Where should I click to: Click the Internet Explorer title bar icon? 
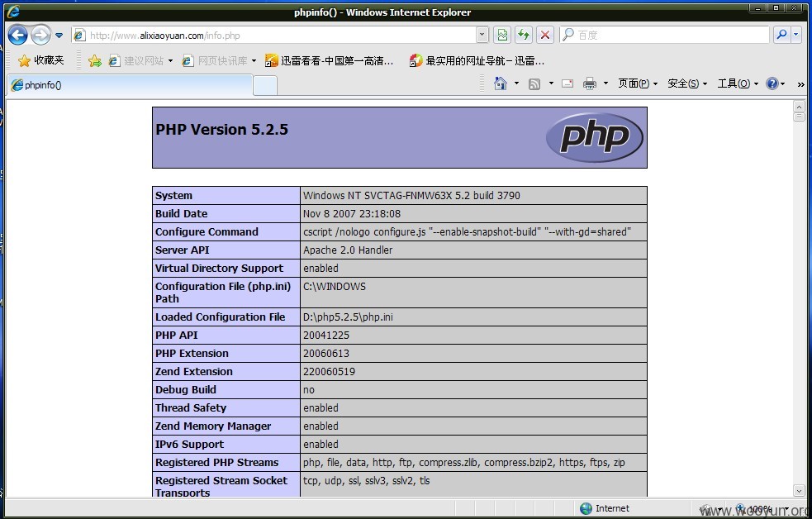(x=13, y=12)
